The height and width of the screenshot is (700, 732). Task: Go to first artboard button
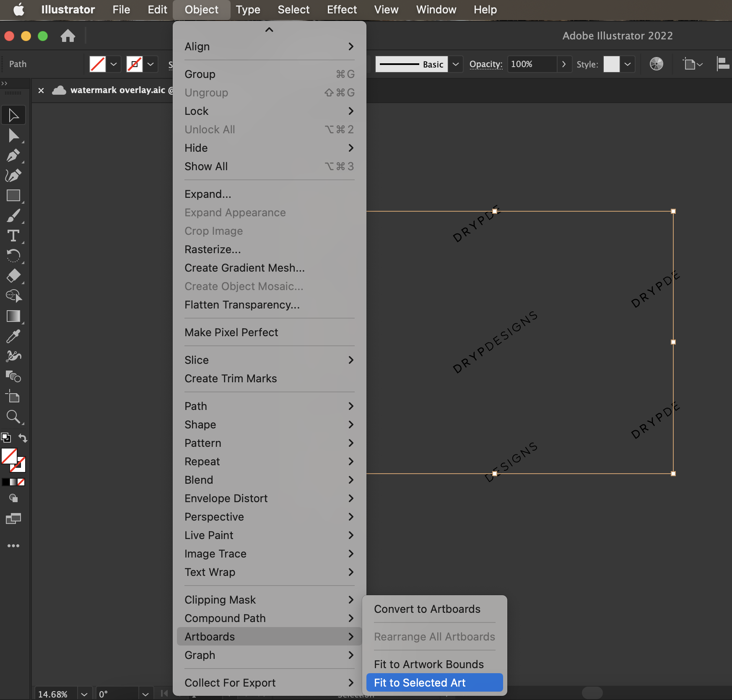[x=164, y=693]
